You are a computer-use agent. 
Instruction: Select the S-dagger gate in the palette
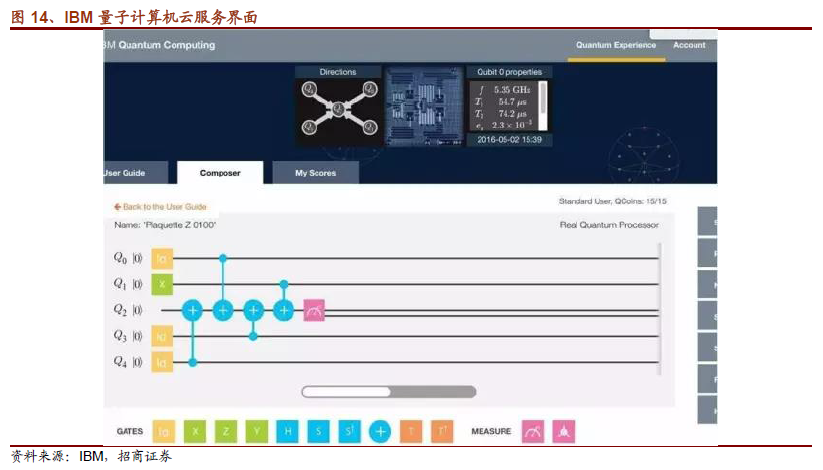pyautogui.click(x=349, y=432)
